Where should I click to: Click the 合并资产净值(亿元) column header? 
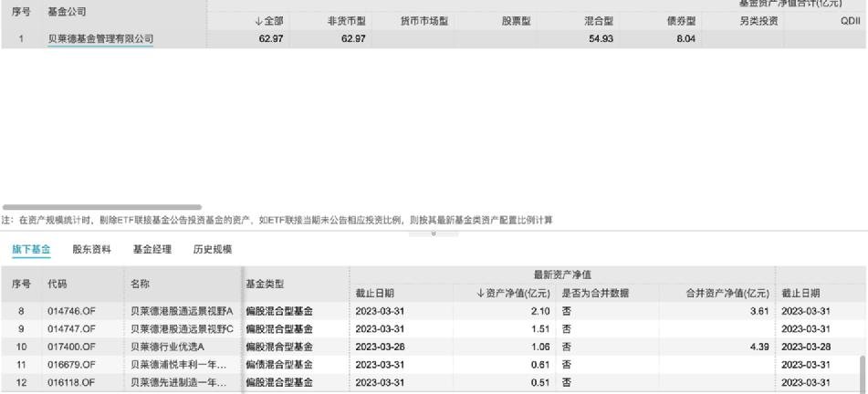pyautogui.click(x=727, y=294)
